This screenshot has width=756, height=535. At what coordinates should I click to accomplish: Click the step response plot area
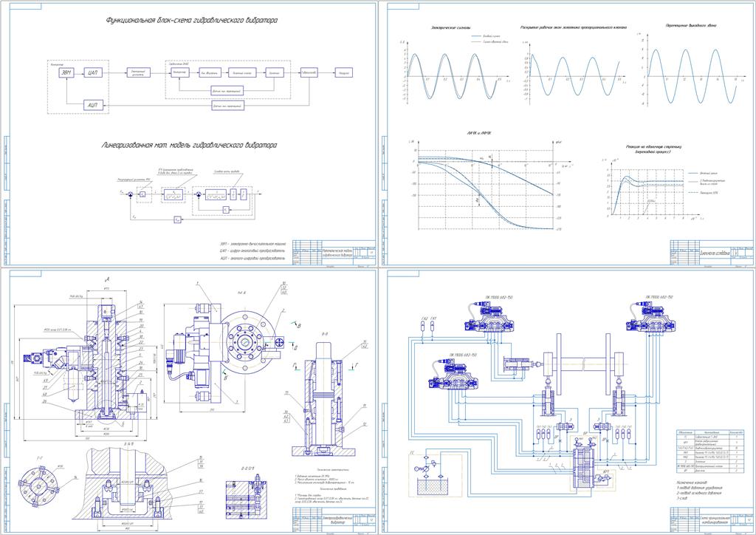(647, 192)
